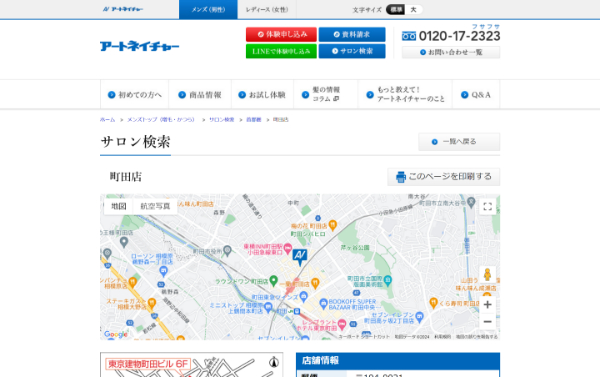This screenshot has height=377, width=600.
Task: Click ミニストップ 相模原上鶴間本町店 marker
Action: coord(268,306)
